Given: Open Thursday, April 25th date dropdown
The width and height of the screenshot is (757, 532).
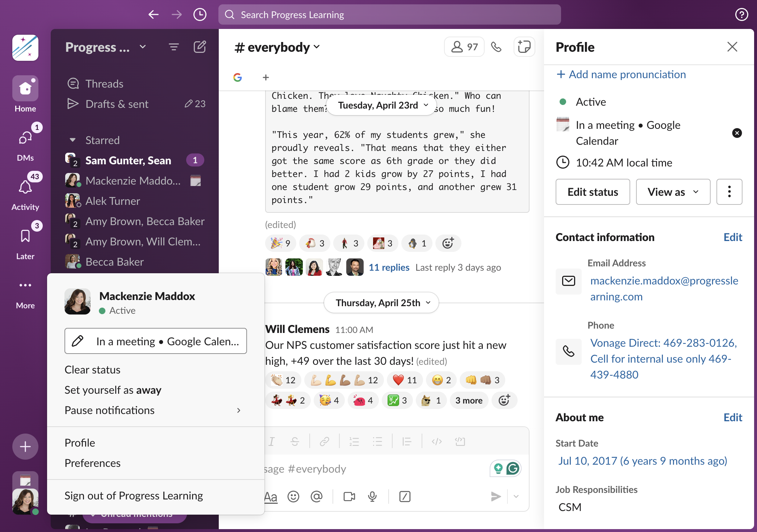Looking at the screenshot, I should [382, 303].
